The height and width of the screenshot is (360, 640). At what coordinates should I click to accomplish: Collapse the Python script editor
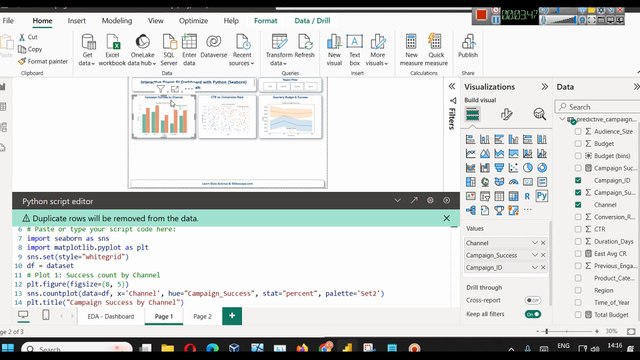click(398, 200)
